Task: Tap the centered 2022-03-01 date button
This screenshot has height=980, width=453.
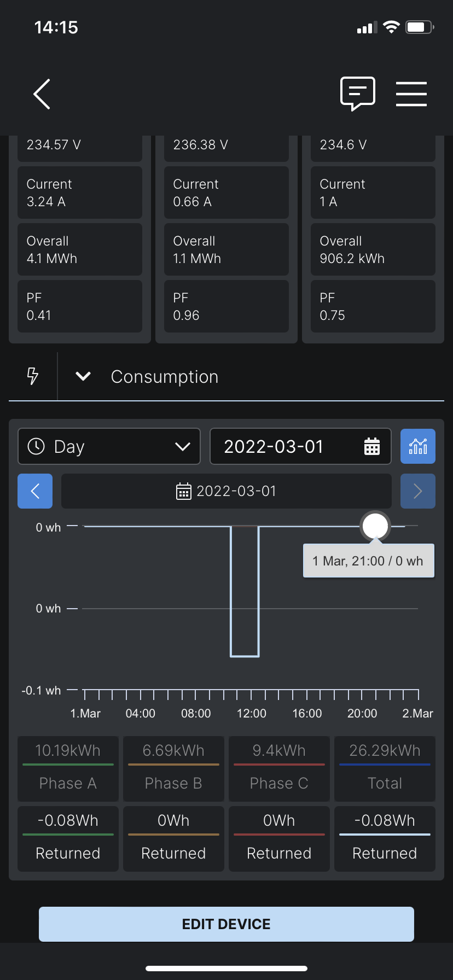Action: tap(226, 491)
